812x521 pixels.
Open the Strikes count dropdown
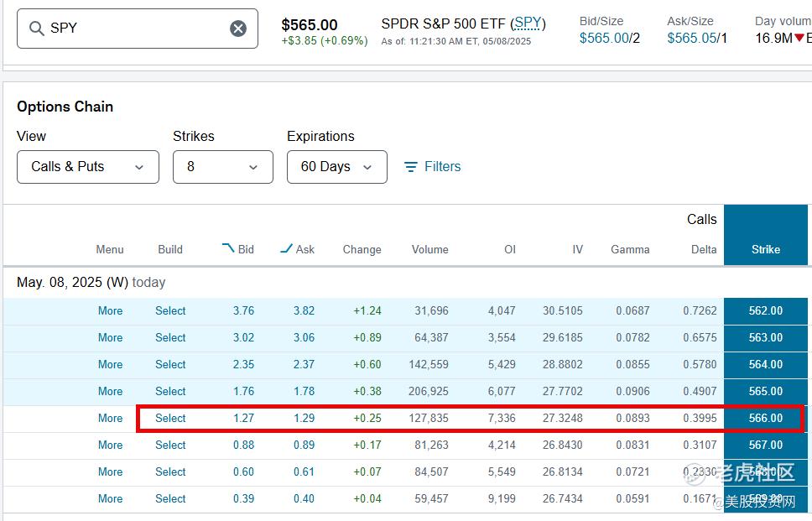pos(222,167)
